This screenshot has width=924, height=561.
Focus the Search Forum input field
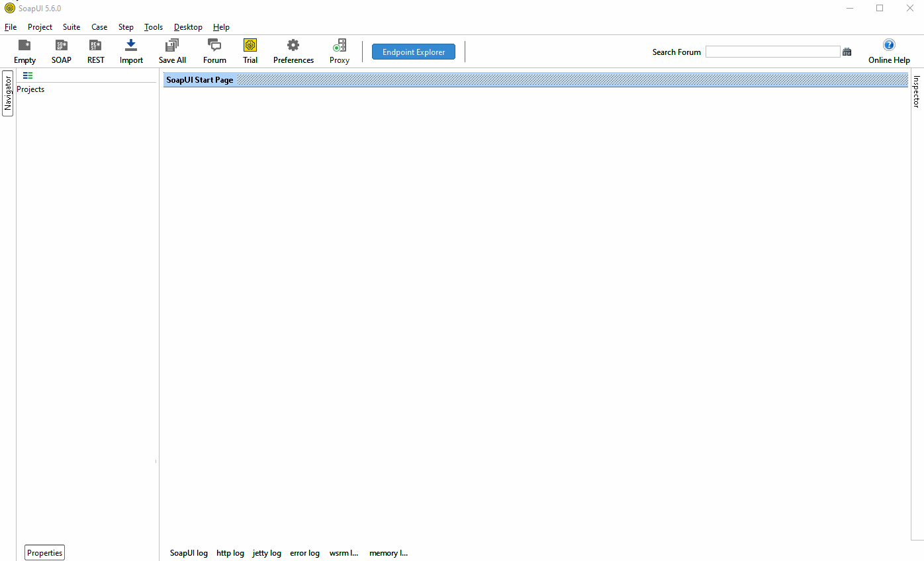[772, 52]
